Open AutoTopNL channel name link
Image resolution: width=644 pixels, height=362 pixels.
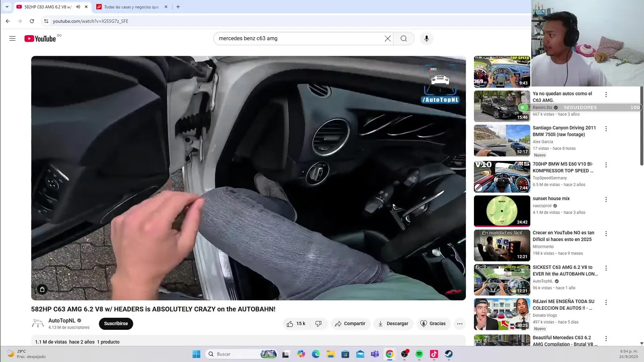tap(62, 321)
